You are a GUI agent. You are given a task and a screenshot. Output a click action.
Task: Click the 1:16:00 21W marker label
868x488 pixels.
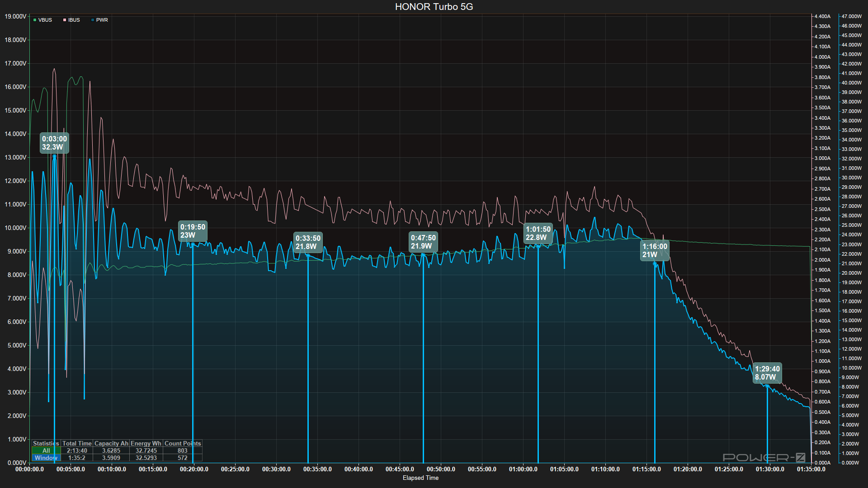655,250
